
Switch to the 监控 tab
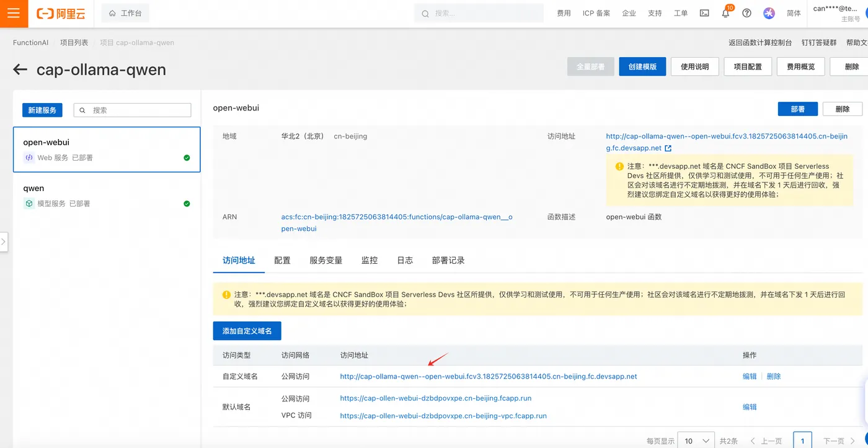coord(370,261)
